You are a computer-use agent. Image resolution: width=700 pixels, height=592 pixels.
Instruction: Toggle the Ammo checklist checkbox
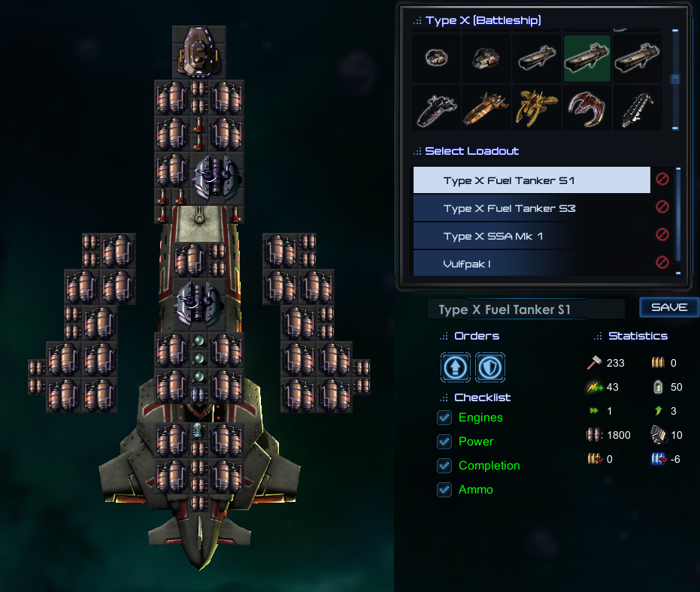[x=444, y=490]
